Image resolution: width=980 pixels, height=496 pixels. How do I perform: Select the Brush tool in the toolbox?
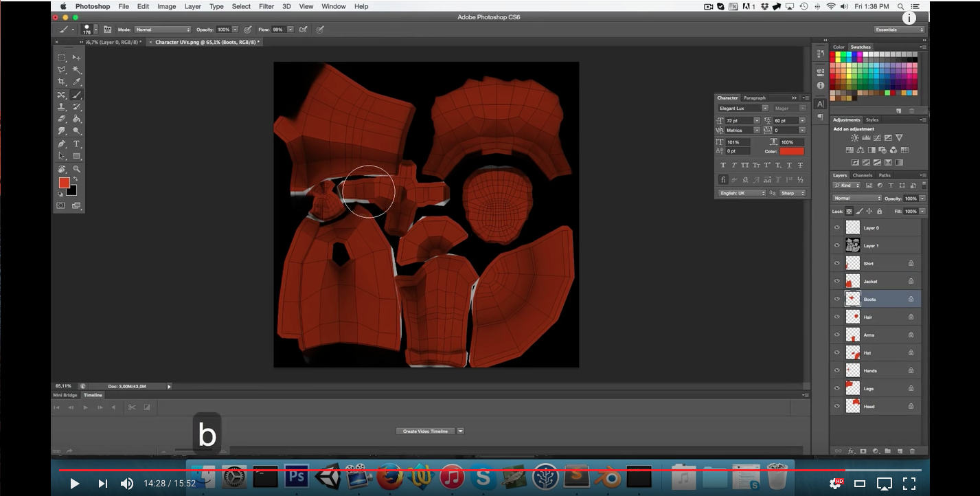[77, 95]
